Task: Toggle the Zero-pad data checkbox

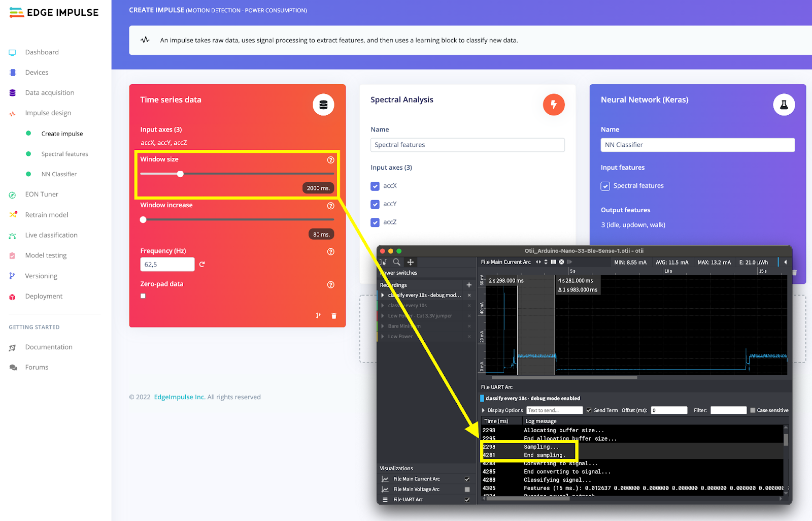Action: pyautogui.click(x=143, y=296)
